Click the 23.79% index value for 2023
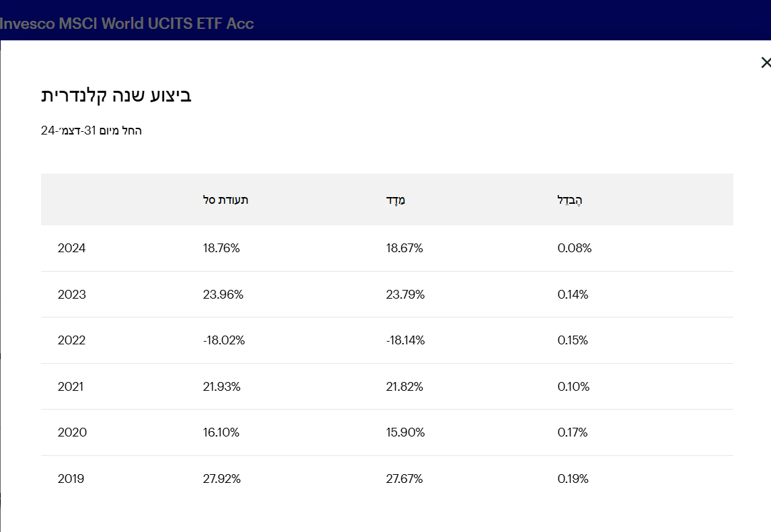Screen dimensions: 771x532 tap(405, 295)
